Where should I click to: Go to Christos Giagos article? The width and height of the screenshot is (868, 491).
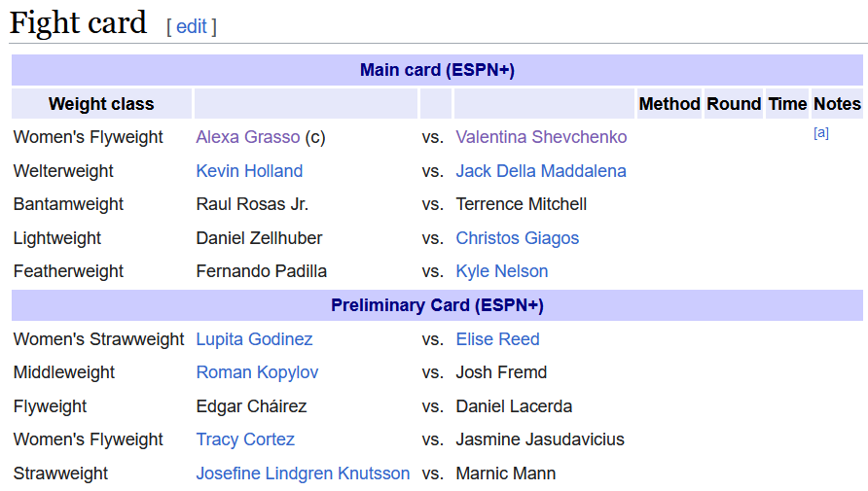[x=517, y=238]
